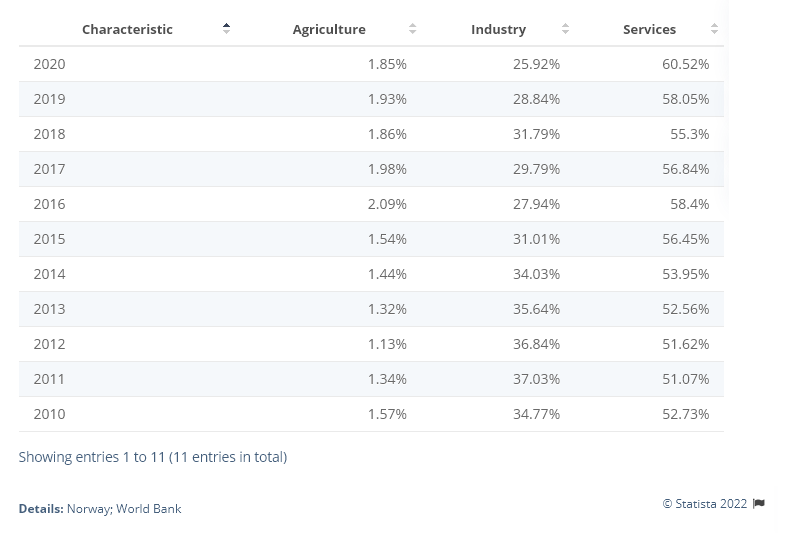Select the 60.52% services value
Image resolution: width=787 pixels, height=533 pixels.
686,64
